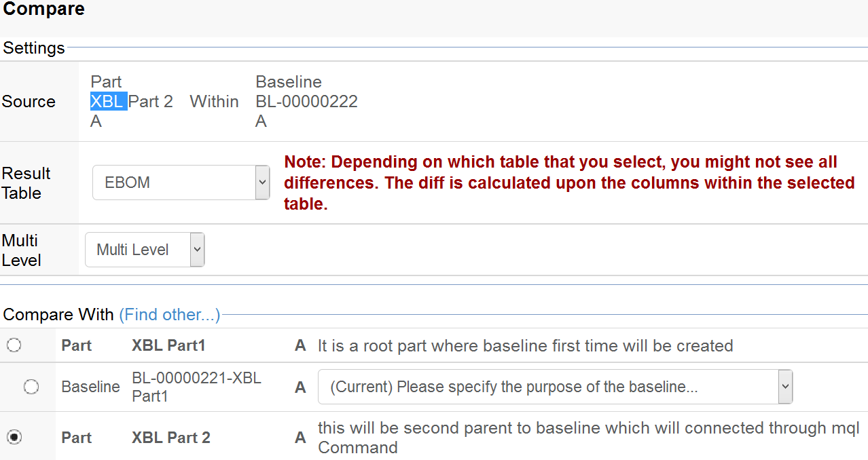
Task: Click the root part description text
Action: (525, 345)
